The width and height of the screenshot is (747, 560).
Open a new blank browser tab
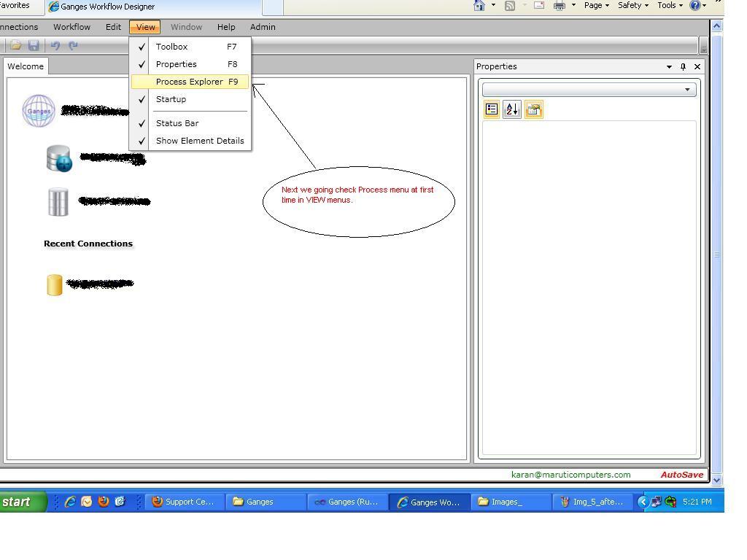tap(273, 7)
